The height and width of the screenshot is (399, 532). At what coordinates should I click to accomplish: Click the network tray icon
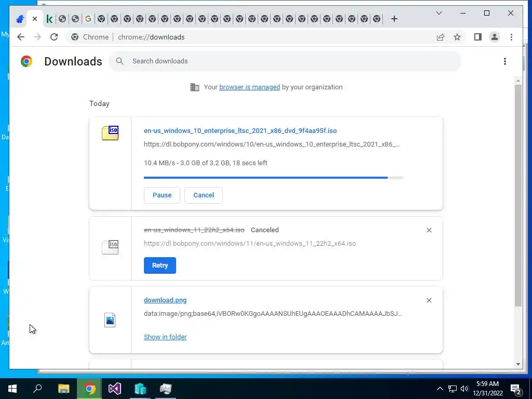(453, 389)
